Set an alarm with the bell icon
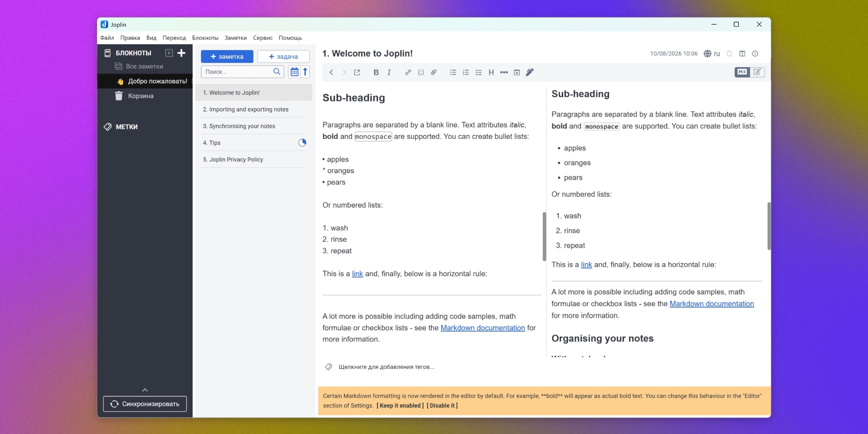Screen dimensions: 868x434 729,54
